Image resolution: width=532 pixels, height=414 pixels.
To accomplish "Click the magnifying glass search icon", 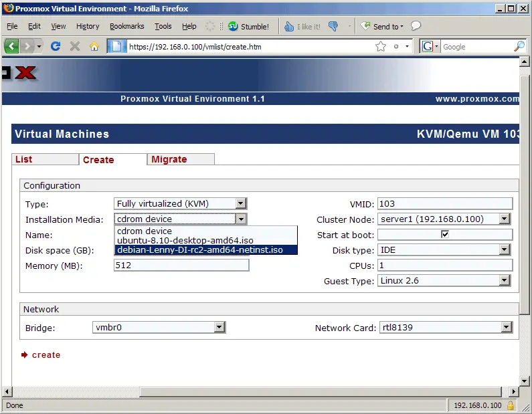I will click(519, 46).
